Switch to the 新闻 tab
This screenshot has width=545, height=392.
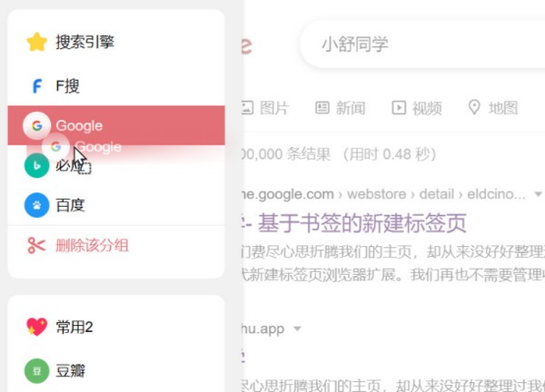(x=340, y=108)
